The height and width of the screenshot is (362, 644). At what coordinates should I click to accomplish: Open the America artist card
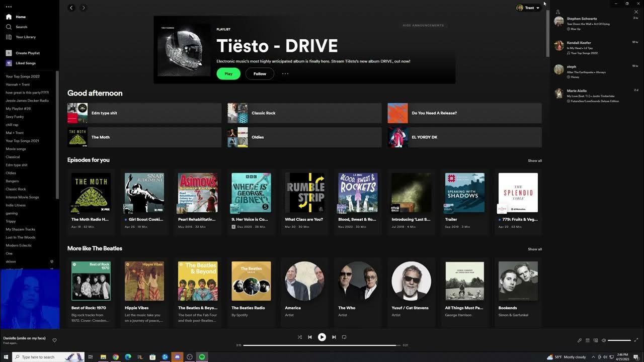click(x=304, y=292)
